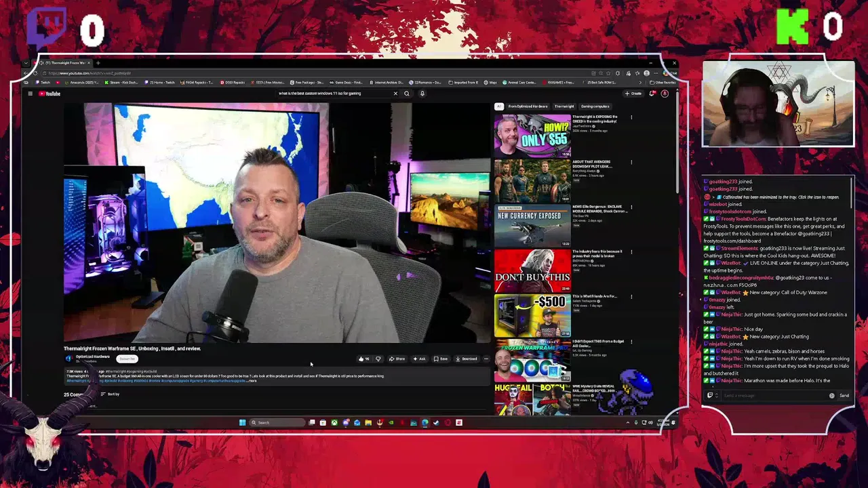
Task: Open options menu for 'ONLY $55' video
Action: click(x=631, y=117)
